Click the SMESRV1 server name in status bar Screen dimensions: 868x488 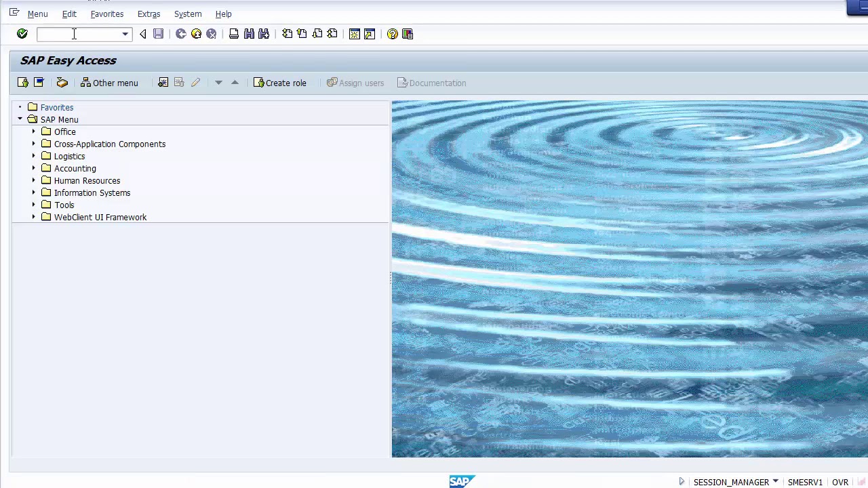[x=805, y=482]
